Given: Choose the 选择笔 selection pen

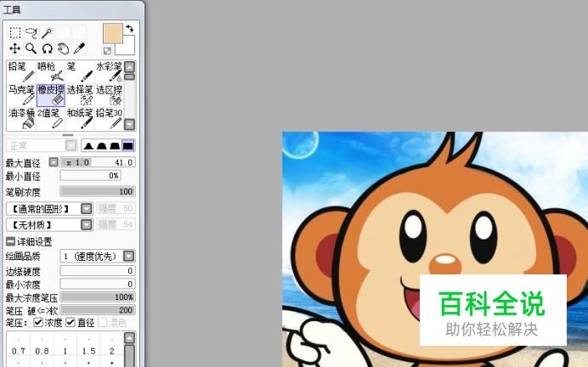Looking at the screenshot, I should [x=80, y=95].
